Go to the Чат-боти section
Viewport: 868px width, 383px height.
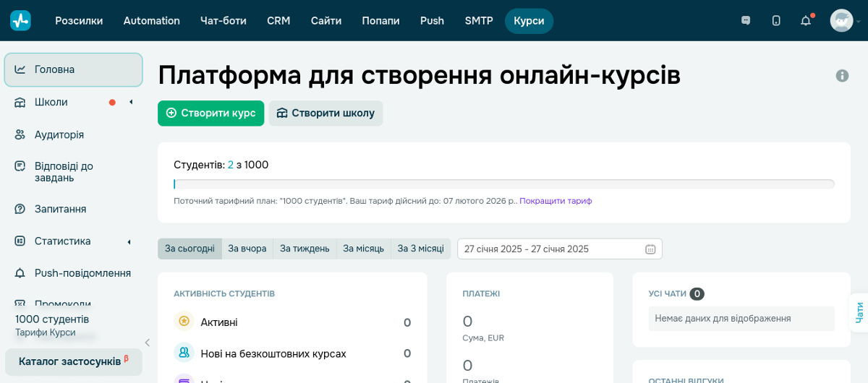pyautogui.click(x=224, y=21)
